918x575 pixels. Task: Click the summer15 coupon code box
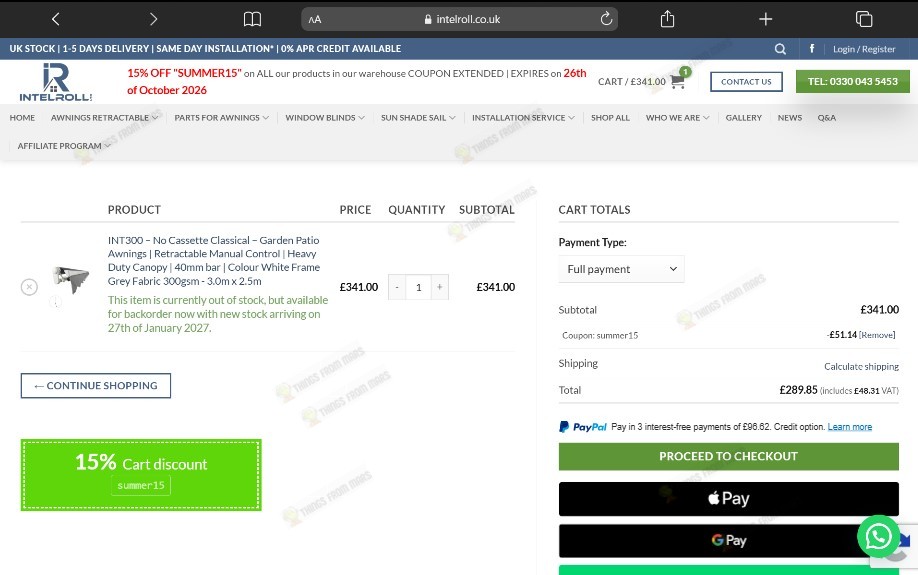point(141,485)
